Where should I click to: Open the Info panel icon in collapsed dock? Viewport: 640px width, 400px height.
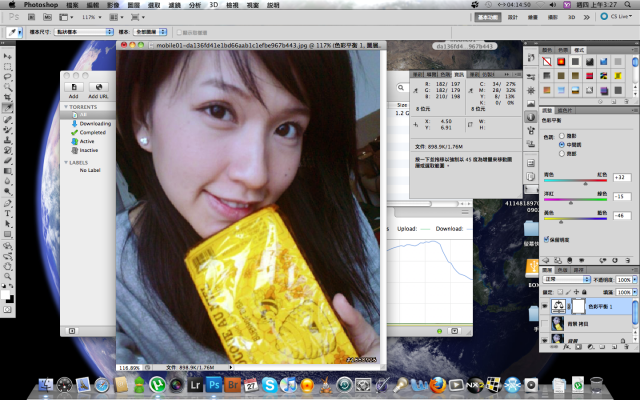pos(531,117)
